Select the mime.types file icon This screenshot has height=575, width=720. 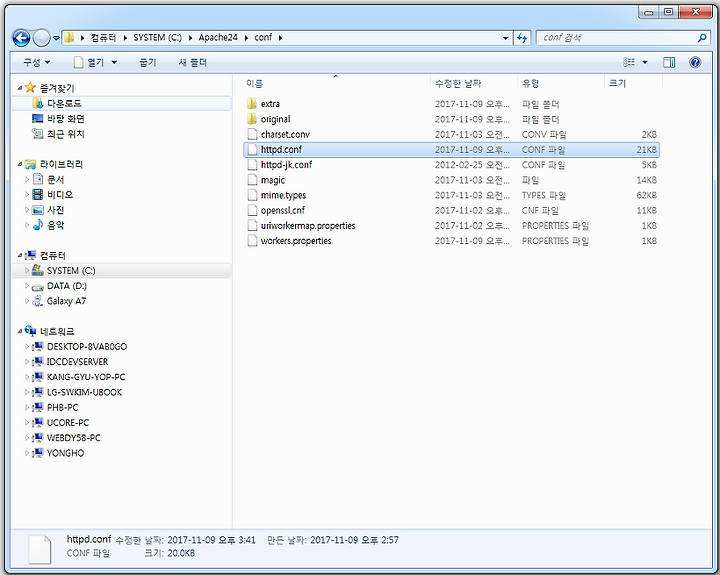(x=252, y=195)
